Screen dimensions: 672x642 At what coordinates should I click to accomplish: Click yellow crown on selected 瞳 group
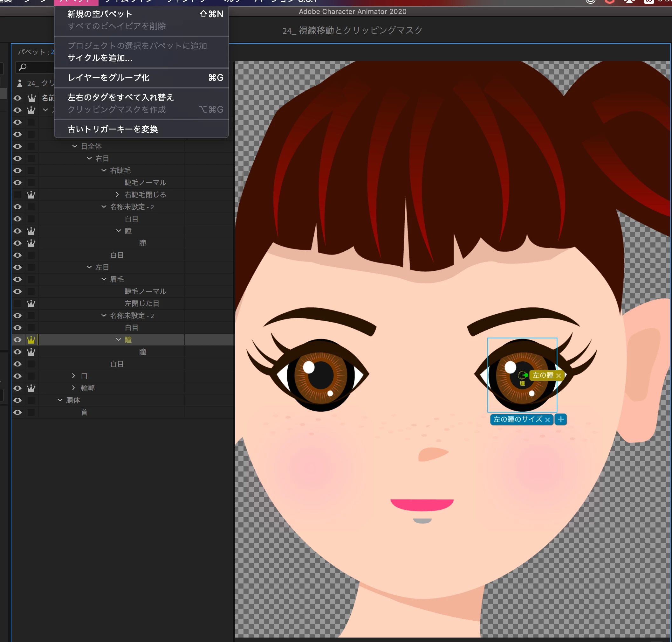[31, 340]
